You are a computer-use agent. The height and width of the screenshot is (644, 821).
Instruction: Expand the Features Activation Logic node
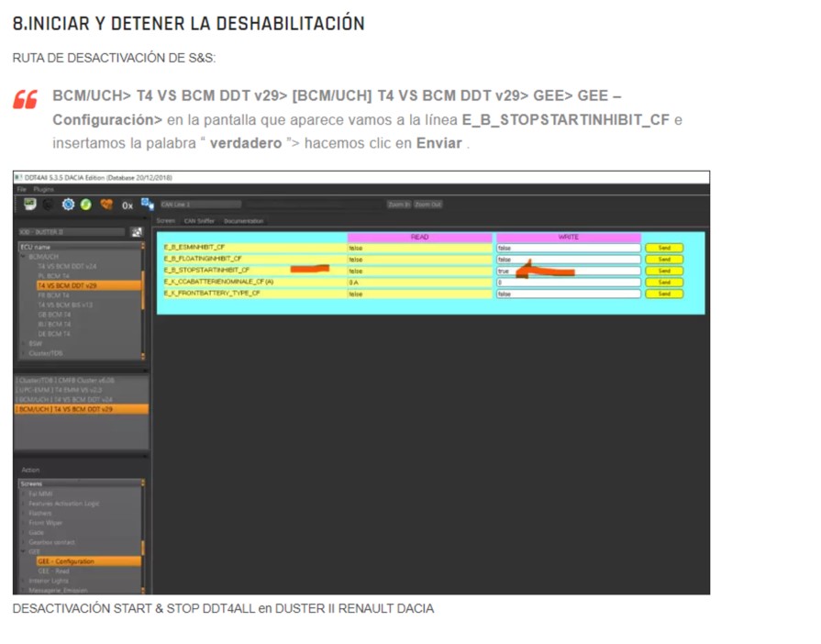(x=23, y=504)
